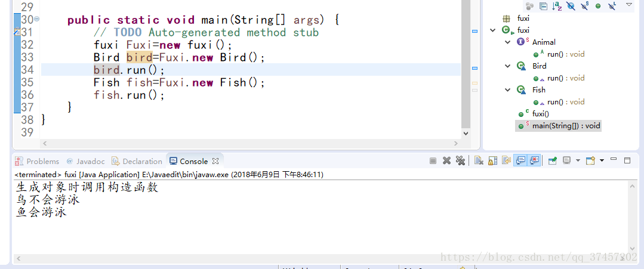The width and height of the screenshot is (644, 269).
Task: Open the Display Selected Console dropdown arrow
Action: click(578, 160)
